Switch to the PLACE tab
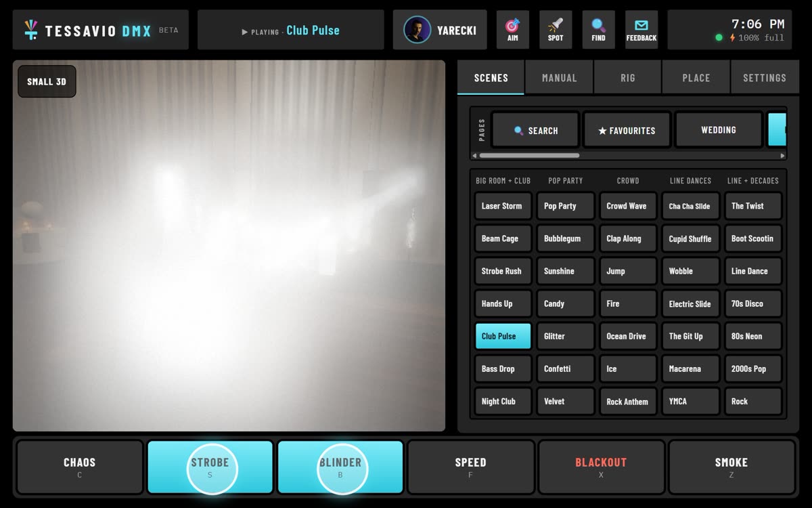 pyautogui.click(x=696, y=77)
